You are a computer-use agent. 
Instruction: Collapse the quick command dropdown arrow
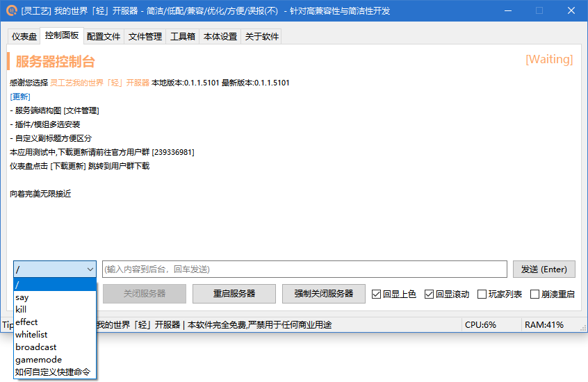90,269
